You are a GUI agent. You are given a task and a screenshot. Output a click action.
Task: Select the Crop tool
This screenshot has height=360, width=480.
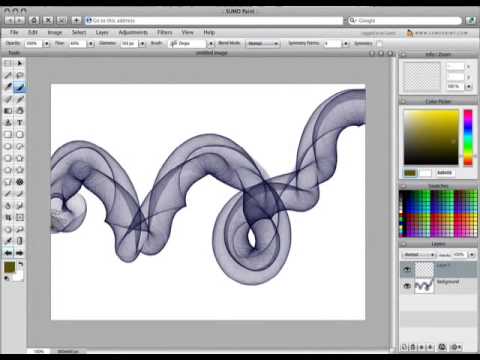coord(8,218)
